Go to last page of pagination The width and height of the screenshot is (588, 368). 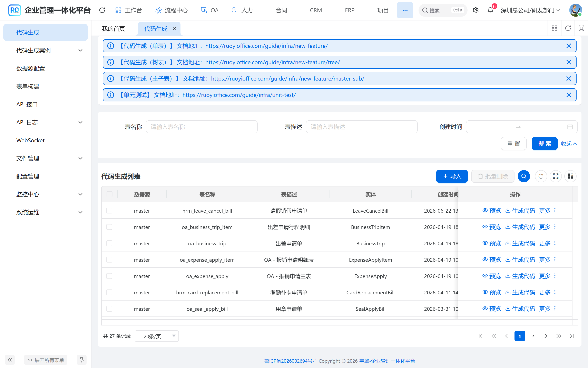572,336
